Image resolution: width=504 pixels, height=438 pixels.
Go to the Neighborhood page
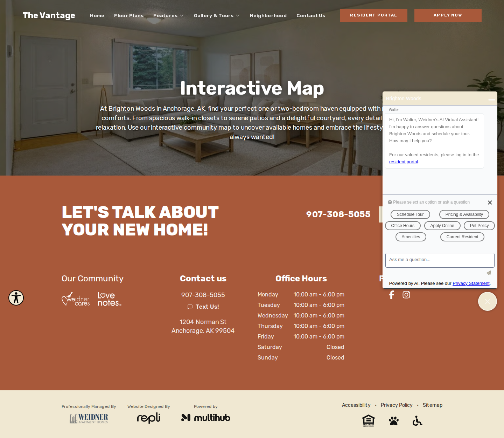click(x=268, y=16)
